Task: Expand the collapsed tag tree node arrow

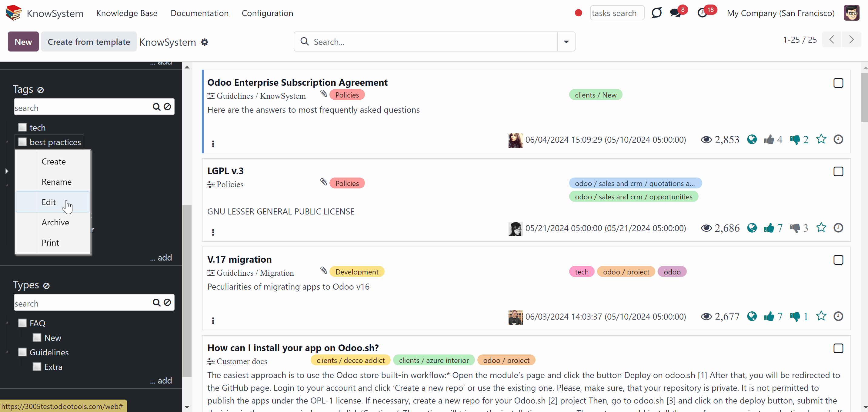Action: point(7,171)
